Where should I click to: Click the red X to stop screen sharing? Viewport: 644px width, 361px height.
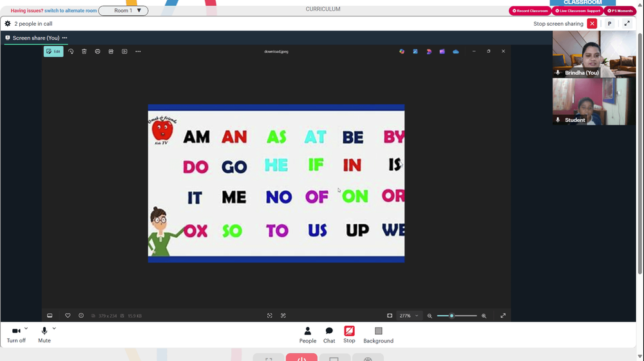coord(592,24)
